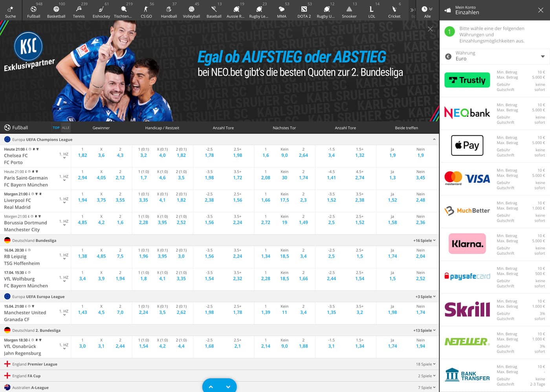550x392 pixels.
Task: Select the MMA sport icon
Action: click(282, 9)
